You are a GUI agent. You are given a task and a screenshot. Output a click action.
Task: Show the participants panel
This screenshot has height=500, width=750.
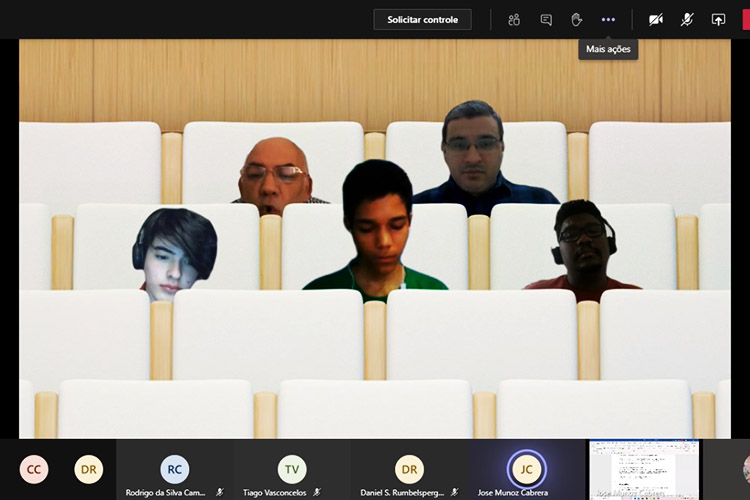514,20
